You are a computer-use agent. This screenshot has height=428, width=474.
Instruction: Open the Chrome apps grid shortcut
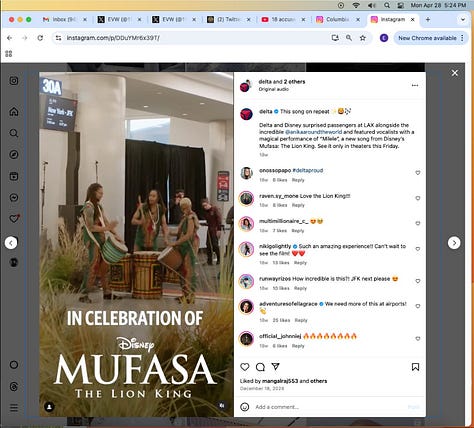tap(9, 54)
